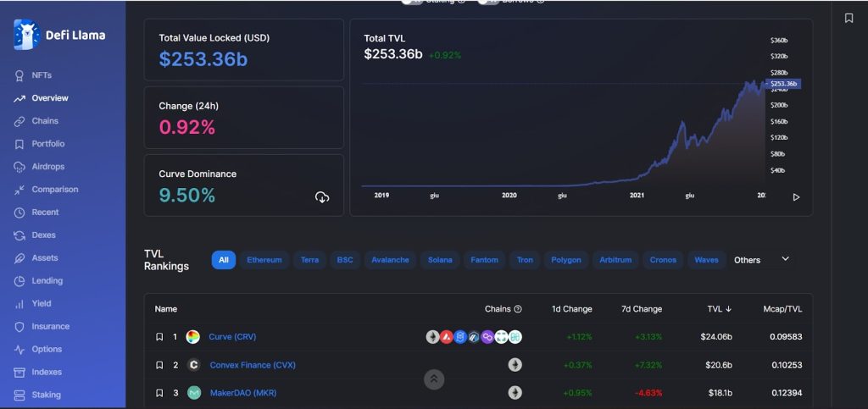
Task: Click the $253.36b marker on chart axis
Action: click(x=783, y=84)
